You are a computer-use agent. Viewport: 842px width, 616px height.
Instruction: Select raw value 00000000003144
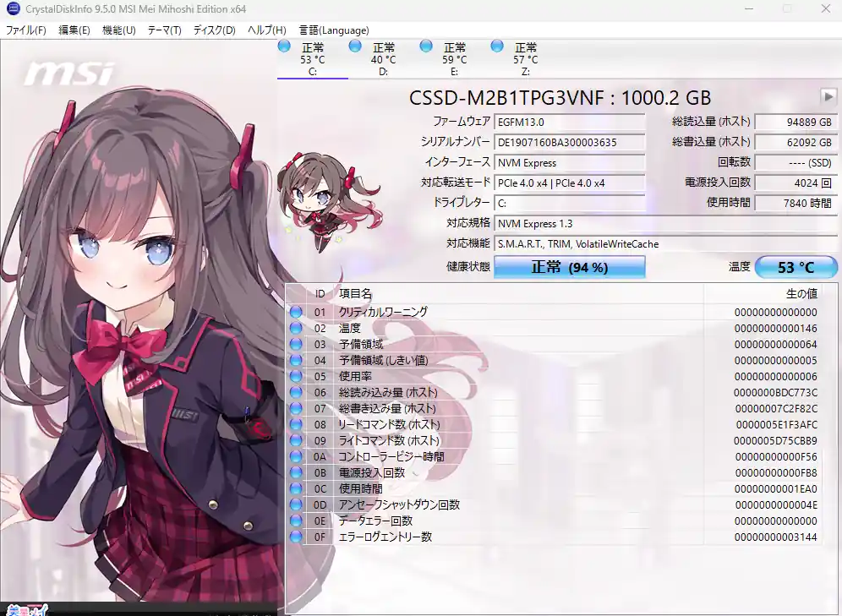click(x=776, y=537)
